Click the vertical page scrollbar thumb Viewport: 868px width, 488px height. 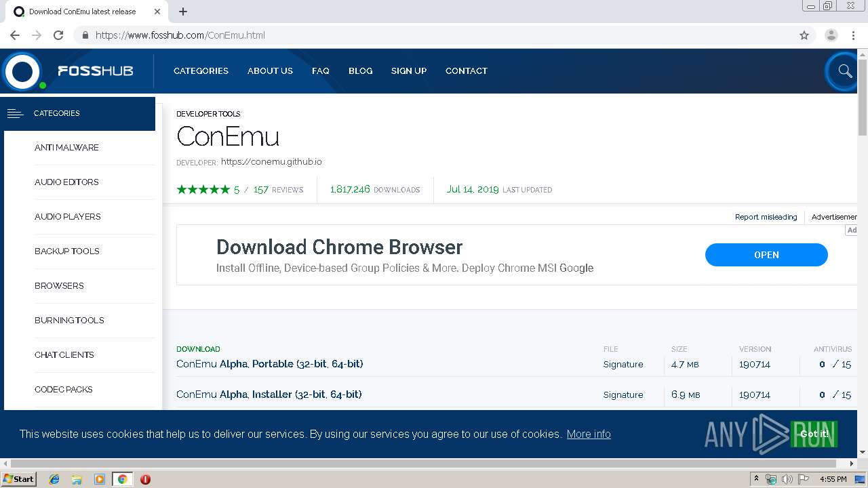[x=863, y=96]
